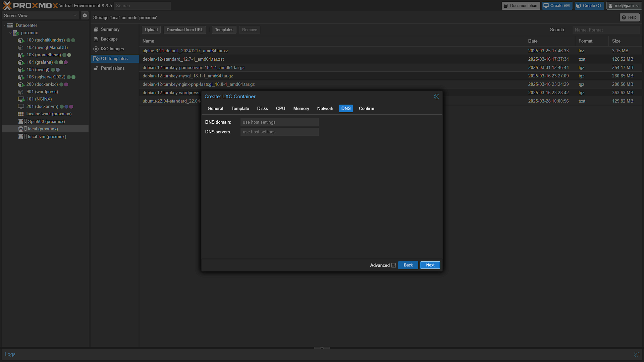Select local (proxmox) storage in tree
This screenshot has width=644, height=362.
point(45,129)
